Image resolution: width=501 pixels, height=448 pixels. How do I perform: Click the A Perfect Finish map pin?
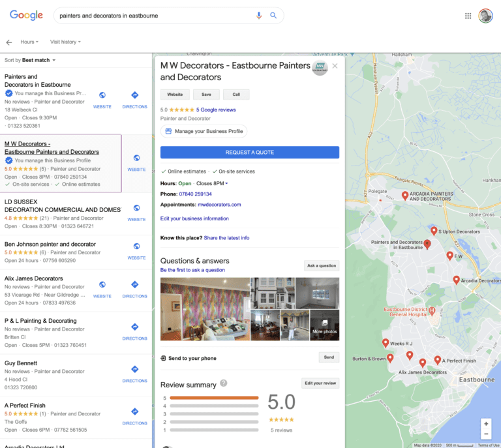[438, 360]
